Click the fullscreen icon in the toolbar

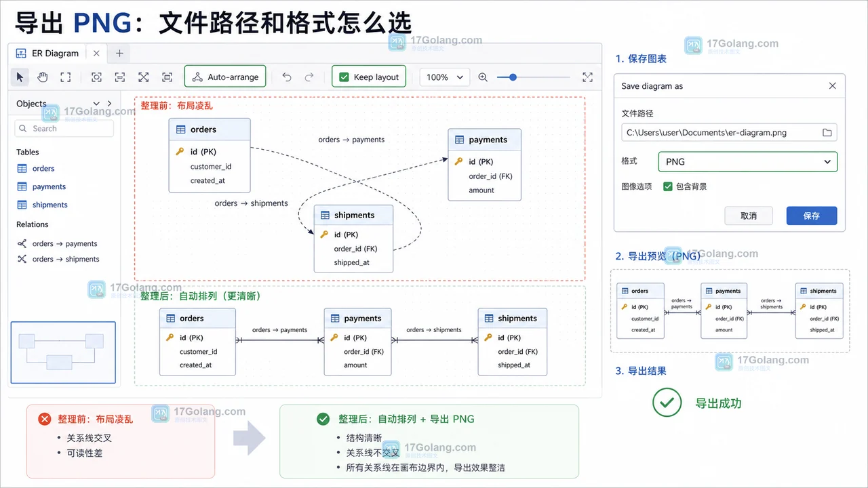pyautogui.click(x=587, y=77)
